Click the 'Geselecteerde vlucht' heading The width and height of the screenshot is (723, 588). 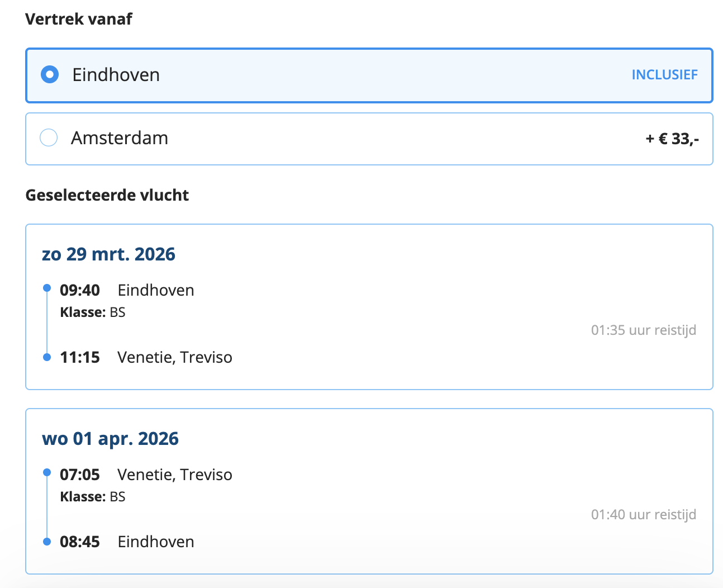point(107,195)
